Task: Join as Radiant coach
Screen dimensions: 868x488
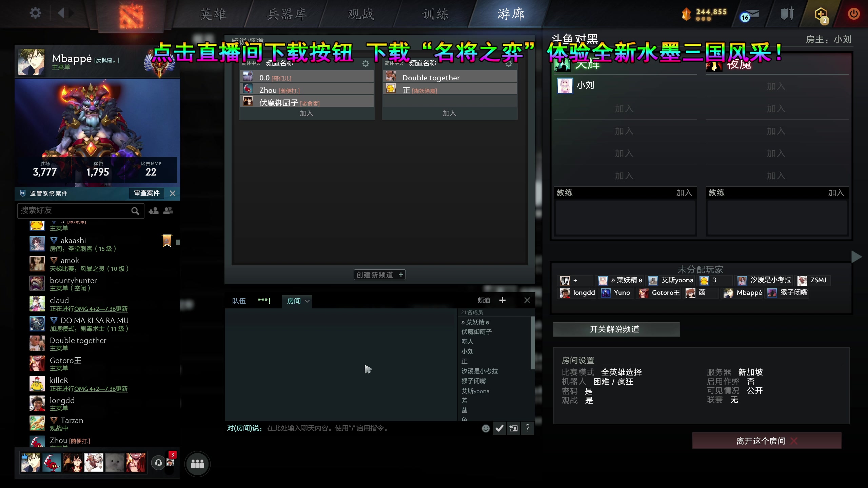Action: tap(684, 193)
